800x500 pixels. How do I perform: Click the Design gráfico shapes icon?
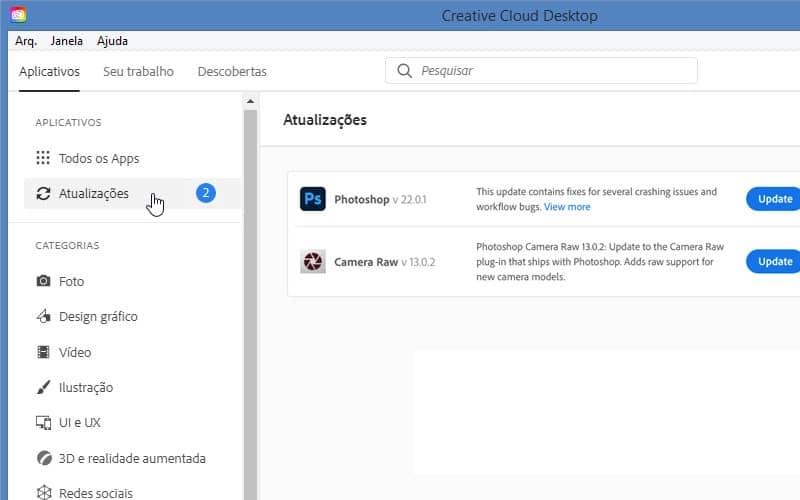click(x=43, y=316)
